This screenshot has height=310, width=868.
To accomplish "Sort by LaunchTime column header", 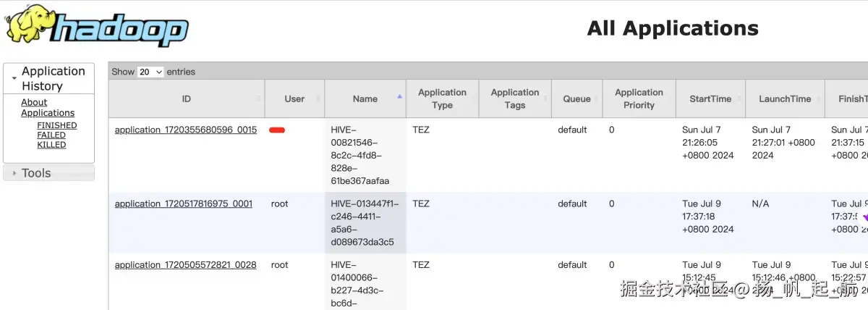I will pyautogui.click(x=784, y=99).
